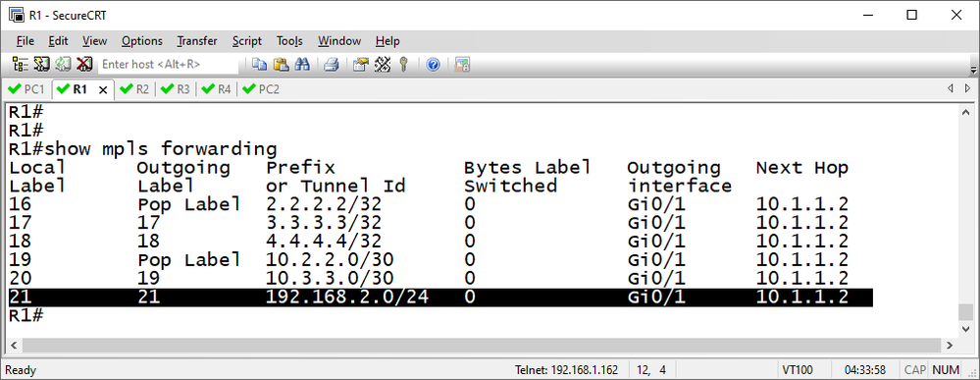Click 'Pop Label' in the 2.2.2.2/32 row

(x=188, y=204)
